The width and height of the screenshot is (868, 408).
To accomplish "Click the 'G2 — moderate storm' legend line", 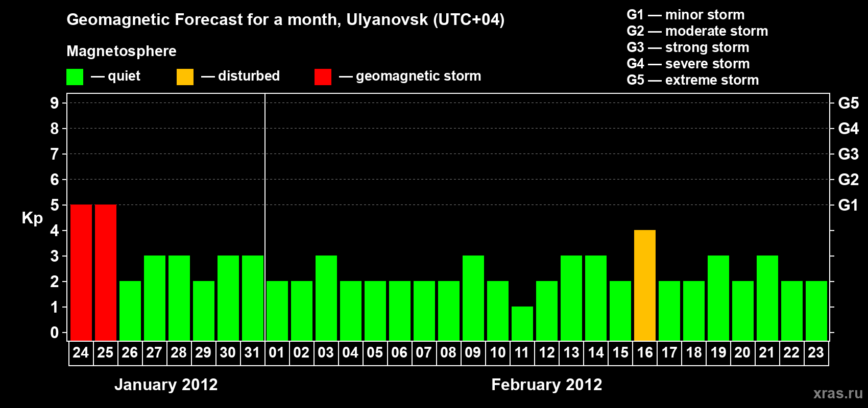I will click(697, 31).
